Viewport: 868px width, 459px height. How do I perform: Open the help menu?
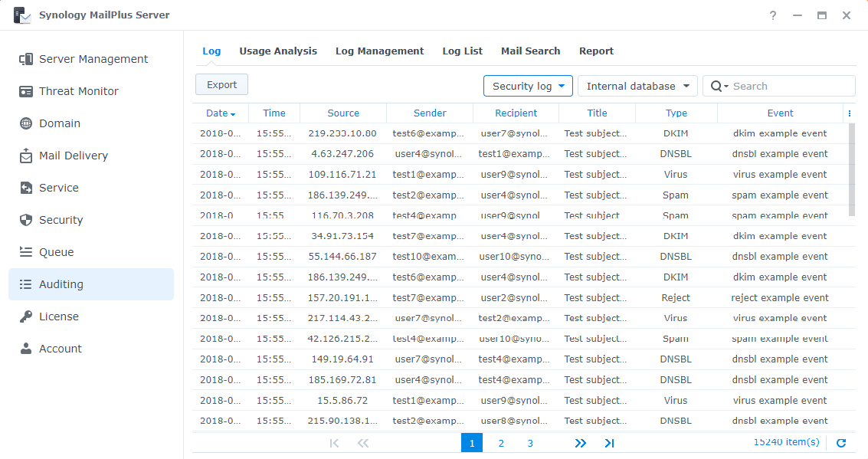[x=772, y=15]
